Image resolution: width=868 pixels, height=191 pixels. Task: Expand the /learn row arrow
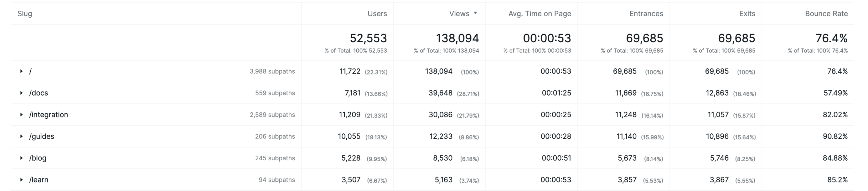(21, 180)
